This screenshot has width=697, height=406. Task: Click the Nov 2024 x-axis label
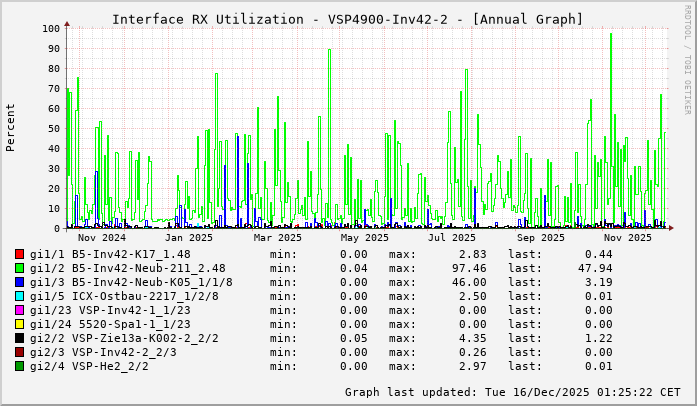[102, 237]
